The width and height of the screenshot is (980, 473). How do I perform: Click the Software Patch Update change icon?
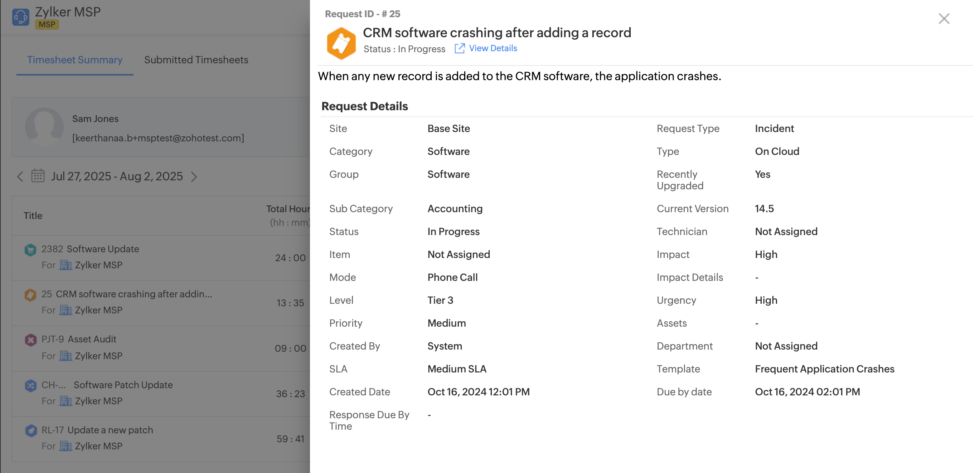(x=30, y=386)
